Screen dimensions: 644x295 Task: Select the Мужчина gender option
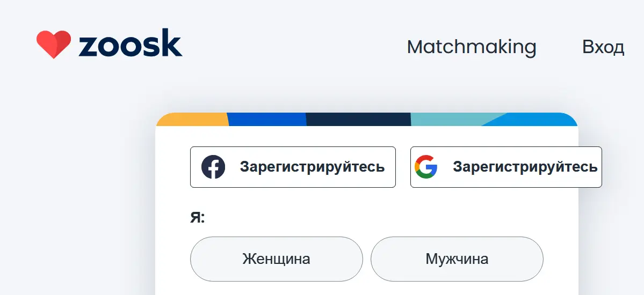click(457, 259)
